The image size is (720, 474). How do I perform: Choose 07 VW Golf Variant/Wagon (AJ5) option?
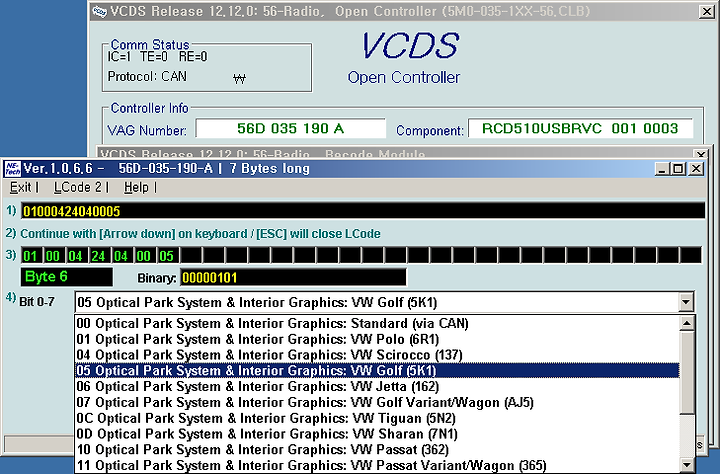pos(377,402)
